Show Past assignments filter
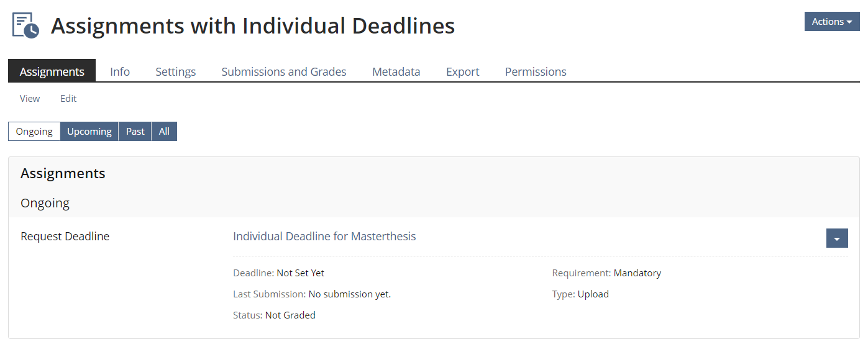 [x=135, y=131]
